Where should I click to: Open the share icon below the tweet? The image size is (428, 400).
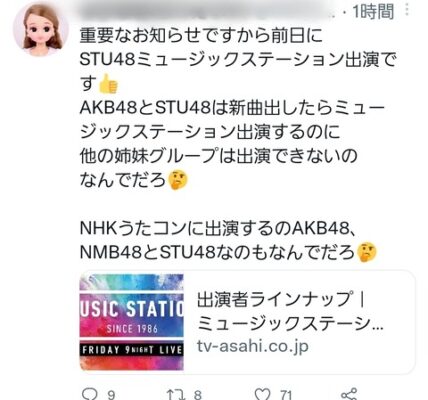pyautogui.click(x=349, y=394)
